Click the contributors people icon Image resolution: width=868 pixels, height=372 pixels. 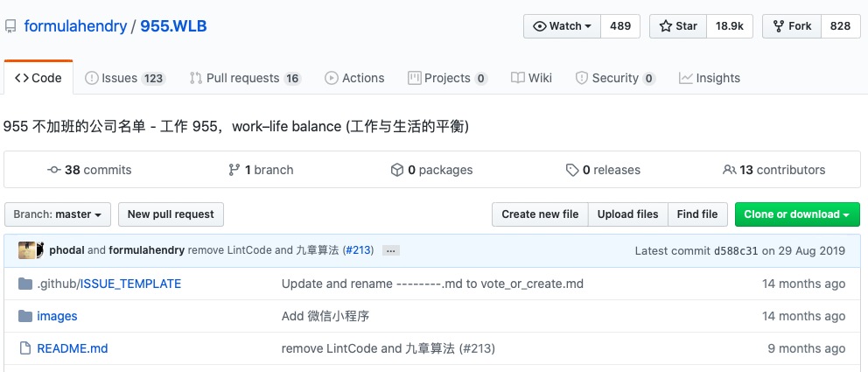[729, 170]
